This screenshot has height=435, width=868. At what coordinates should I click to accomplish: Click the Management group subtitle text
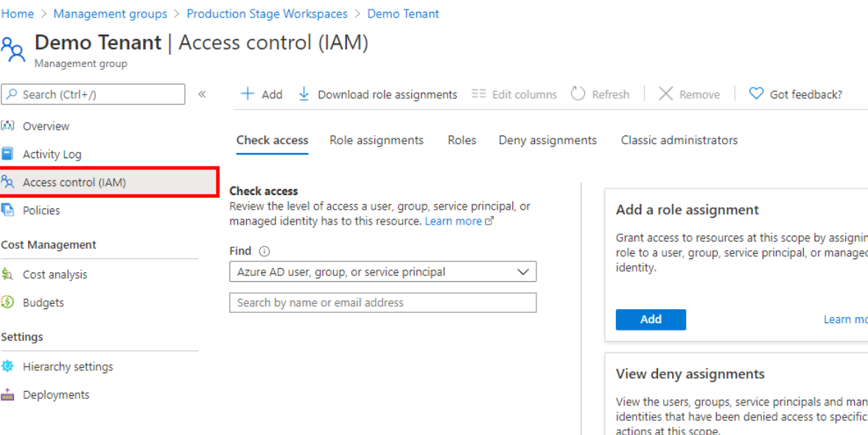click(x=81, y=63)
